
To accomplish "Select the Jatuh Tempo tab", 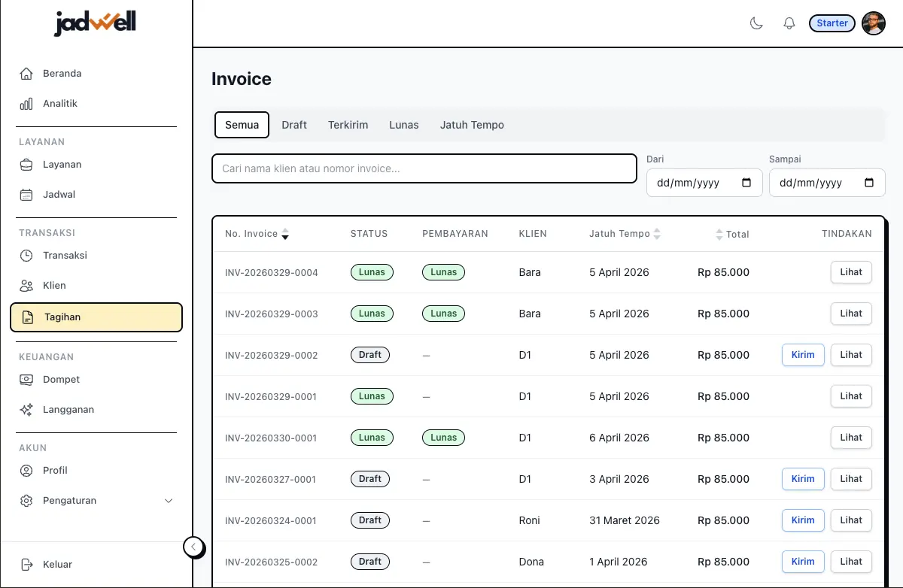I will (x=472, y=125).
